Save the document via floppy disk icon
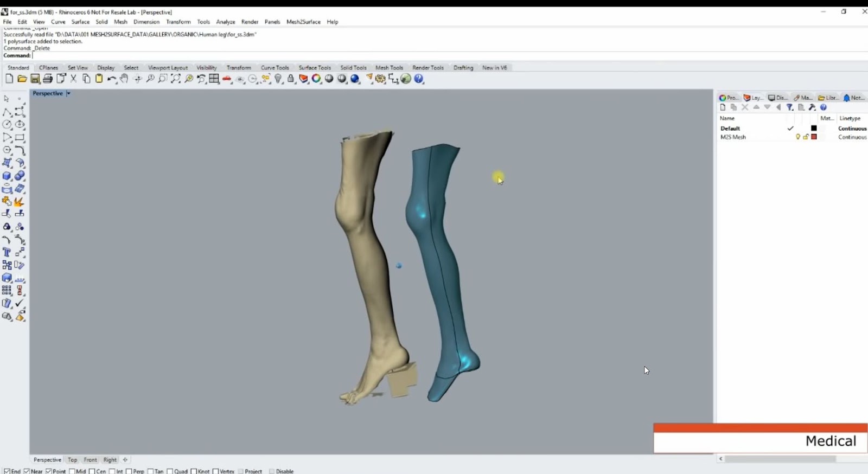 [x=35, y=79]
